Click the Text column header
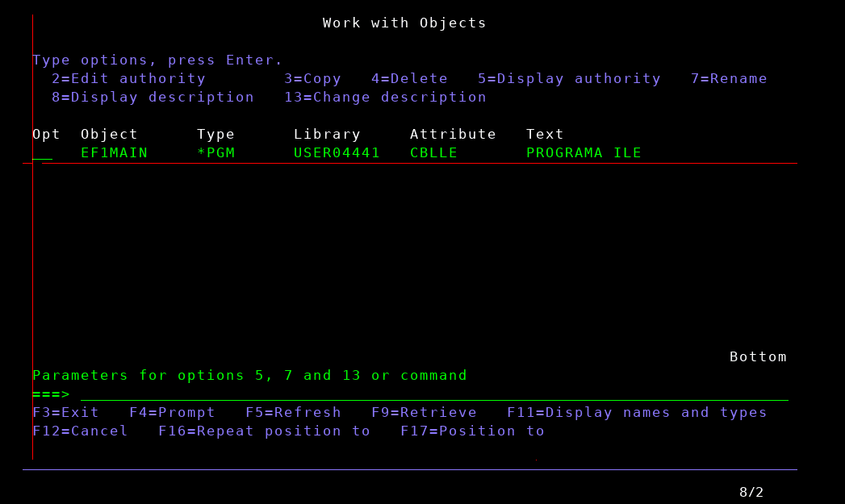Image resolution: width=845 pixels, height=504 pixels. [x=545, y=134]
